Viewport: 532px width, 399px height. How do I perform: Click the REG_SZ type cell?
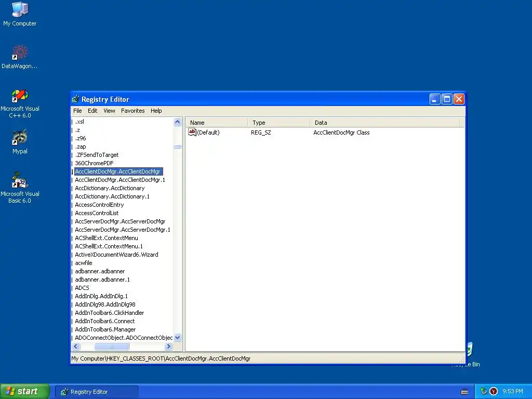261,132
